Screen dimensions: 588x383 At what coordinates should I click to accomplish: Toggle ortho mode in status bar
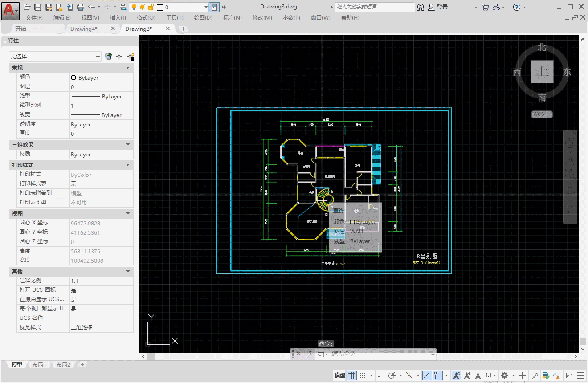pyautogui.click(x=381, y=375)
